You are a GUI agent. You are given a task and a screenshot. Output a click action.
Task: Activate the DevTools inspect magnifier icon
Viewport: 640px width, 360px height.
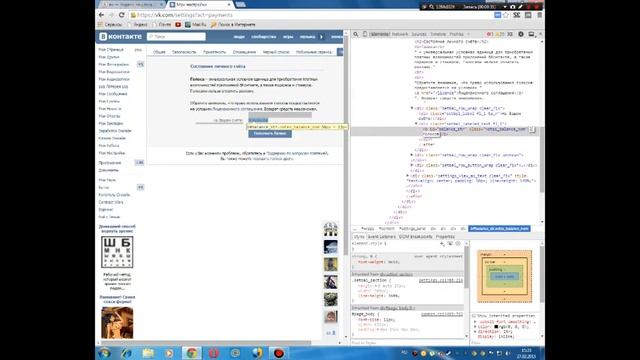(x=356, y=34)
